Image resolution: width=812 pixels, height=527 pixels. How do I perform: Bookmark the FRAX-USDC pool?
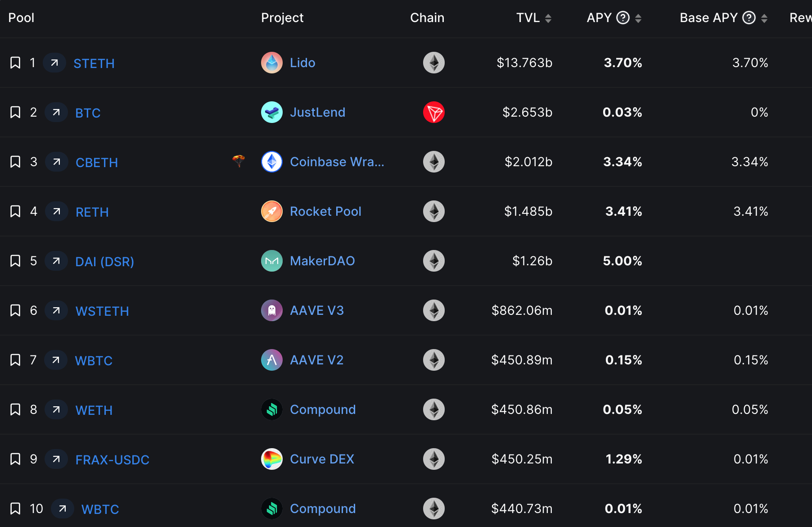(15, 459)
